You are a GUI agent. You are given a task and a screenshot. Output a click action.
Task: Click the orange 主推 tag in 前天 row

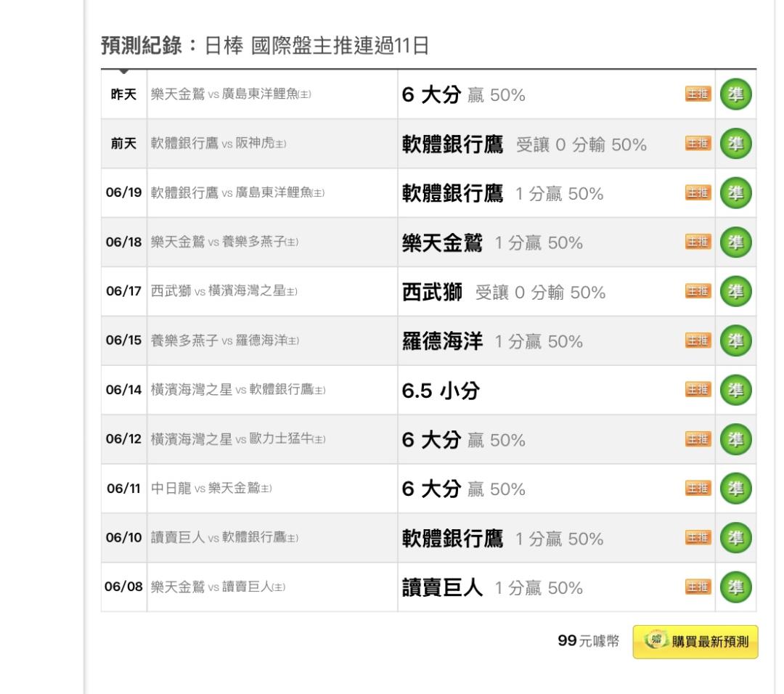(698, 144)
